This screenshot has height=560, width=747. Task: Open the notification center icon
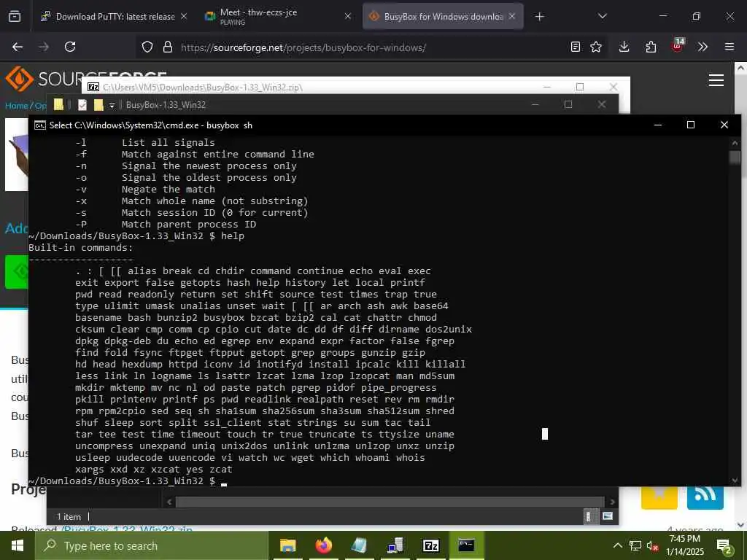(724, 546)
